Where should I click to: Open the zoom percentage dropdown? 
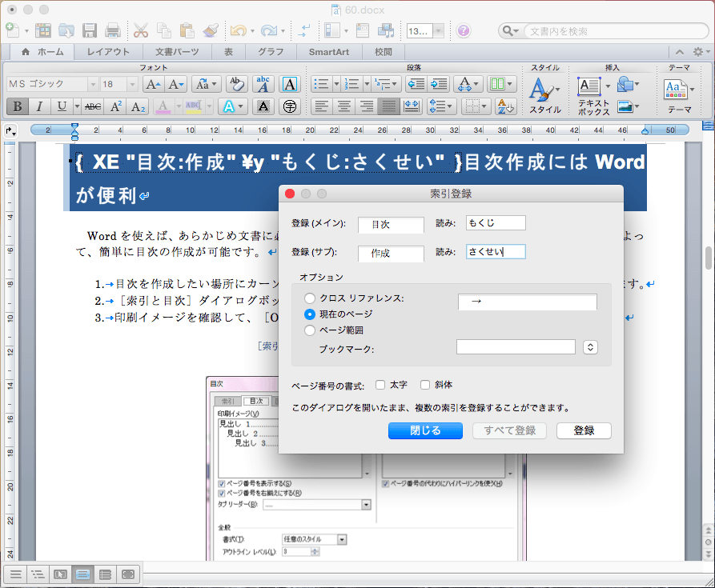pyautogui.click(x=439, y=31)
